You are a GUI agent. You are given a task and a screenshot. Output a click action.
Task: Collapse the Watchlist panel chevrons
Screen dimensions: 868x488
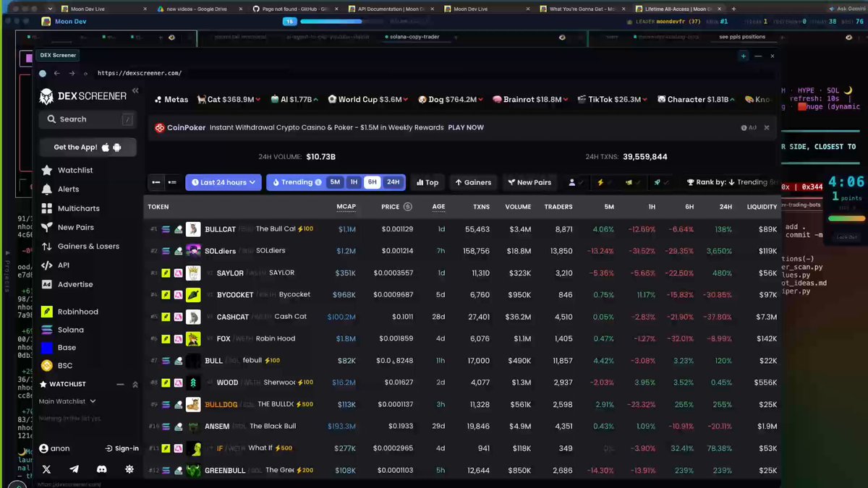135,385
